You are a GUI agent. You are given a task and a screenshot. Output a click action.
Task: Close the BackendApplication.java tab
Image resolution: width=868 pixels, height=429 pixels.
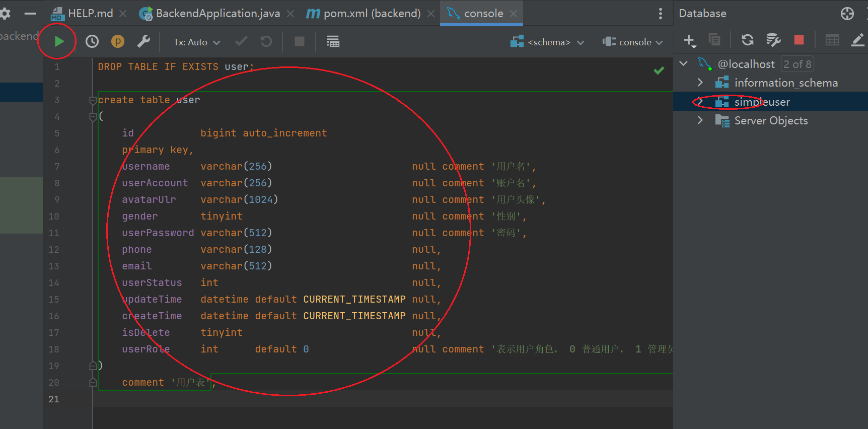(x=291, y=14)
